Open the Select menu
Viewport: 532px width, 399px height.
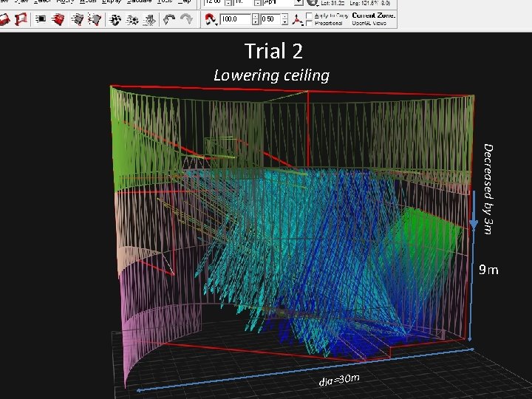coord(42,1)
